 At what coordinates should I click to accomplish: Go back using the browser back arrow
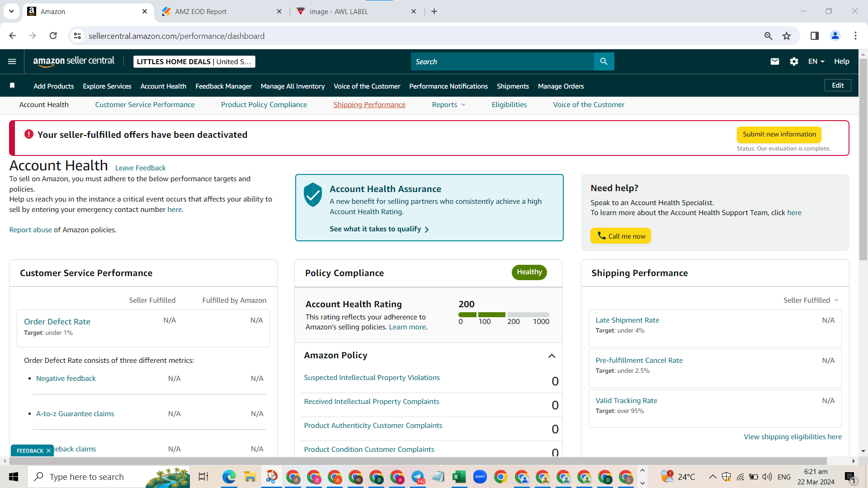coord(13,36)
